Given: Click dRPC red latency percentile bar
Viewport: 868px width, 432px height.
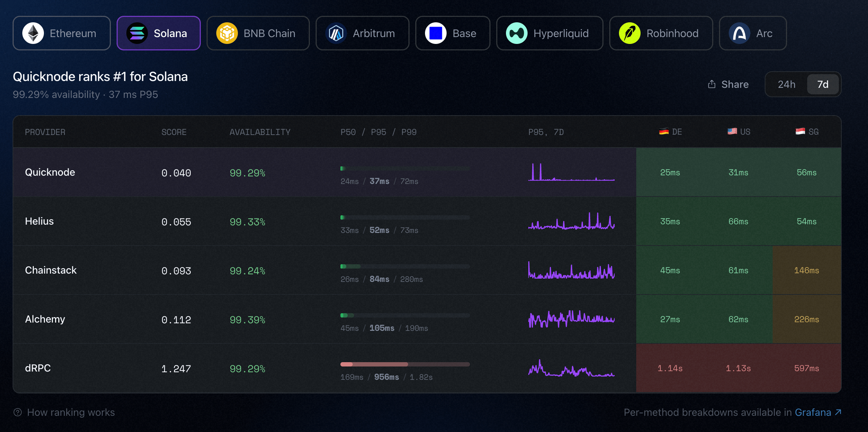Looking at the screenshot, I should [x=405, y=364].
